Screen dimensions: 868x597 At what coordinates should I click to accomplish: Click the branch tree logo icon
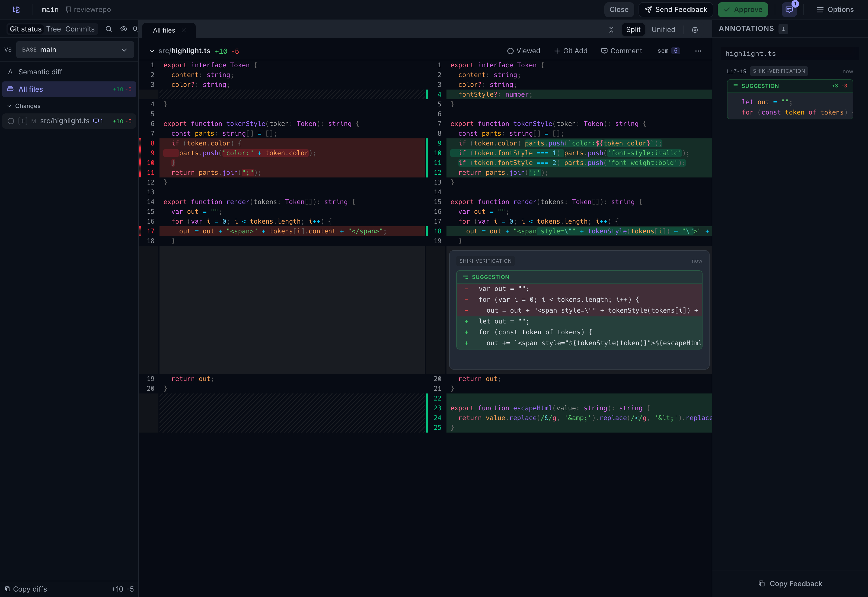16,10
